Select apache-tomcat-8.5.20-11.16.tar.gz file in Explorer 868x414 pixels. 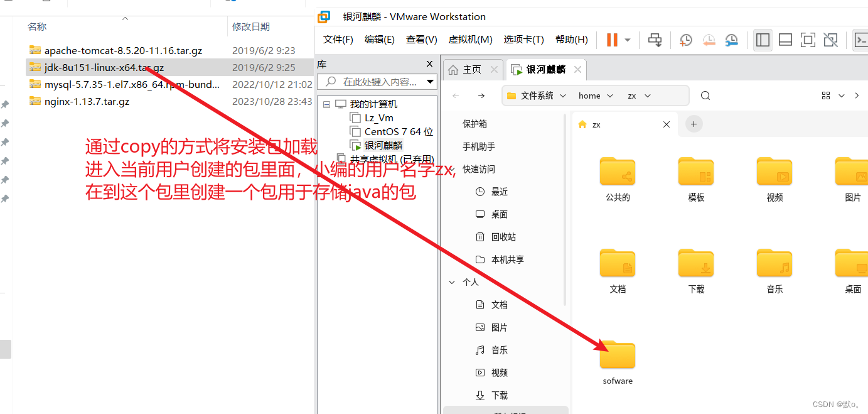[123, 50]
